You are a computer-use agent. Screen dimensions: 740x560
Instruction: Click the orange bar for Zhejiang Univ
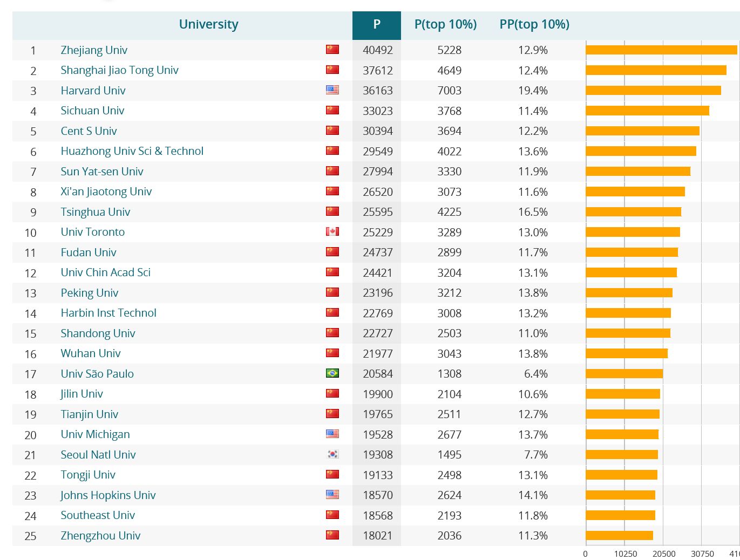tap(661, 50)
